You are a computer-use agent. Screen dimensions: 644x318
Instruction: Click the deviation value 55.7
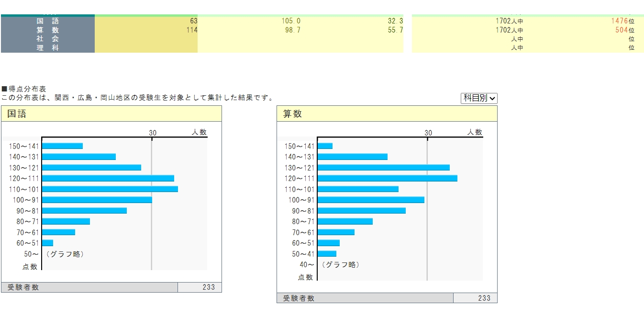pyautogui.click(x=395, y=30)
